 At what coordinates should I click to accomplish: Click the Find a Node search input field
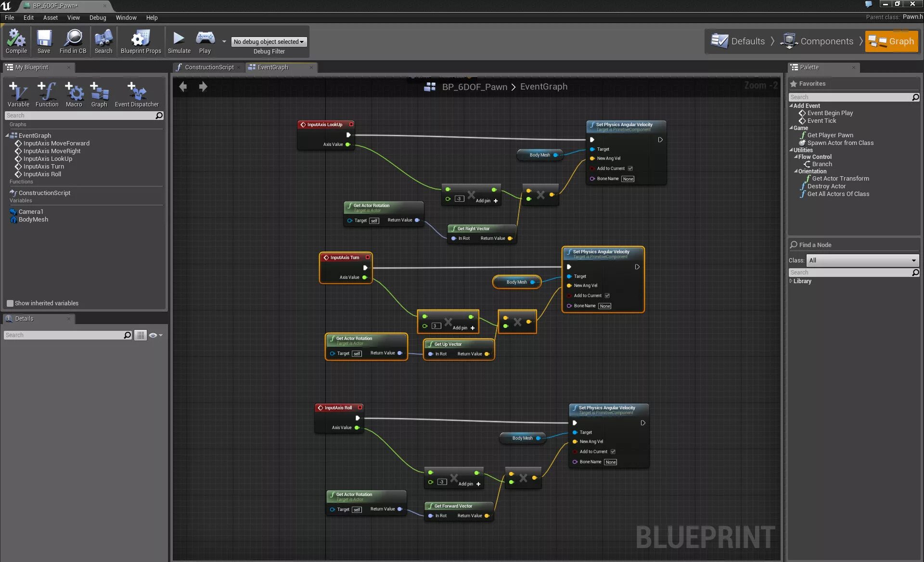[x=851, y=272]
